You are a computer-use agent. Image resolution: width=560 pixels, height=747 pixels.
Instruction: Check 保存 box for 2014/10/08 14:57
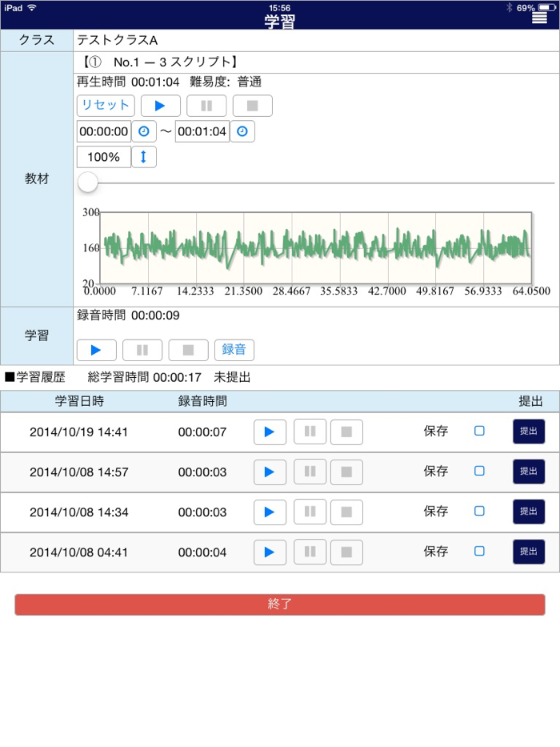tap(479, 471)
